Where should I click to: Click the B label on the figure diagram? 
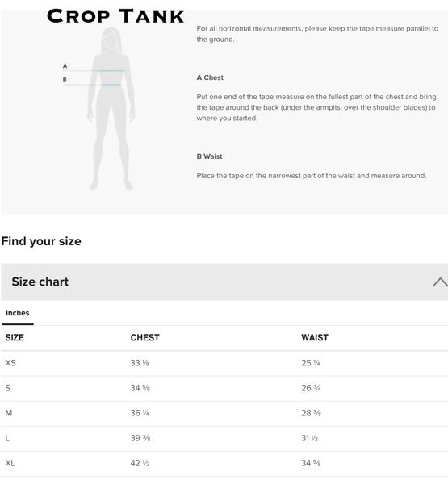pyautogui.click(x=65, y=80)
